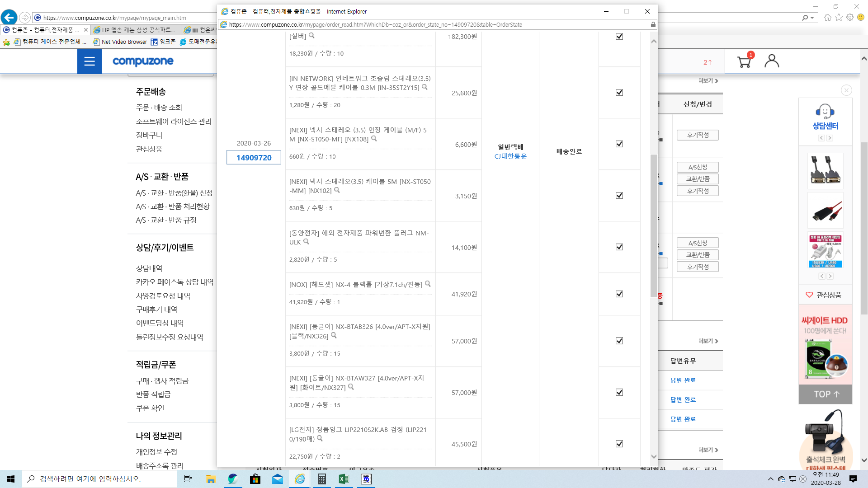
Task: Click next arrow under 상담센터
Action: click(830, 138)
